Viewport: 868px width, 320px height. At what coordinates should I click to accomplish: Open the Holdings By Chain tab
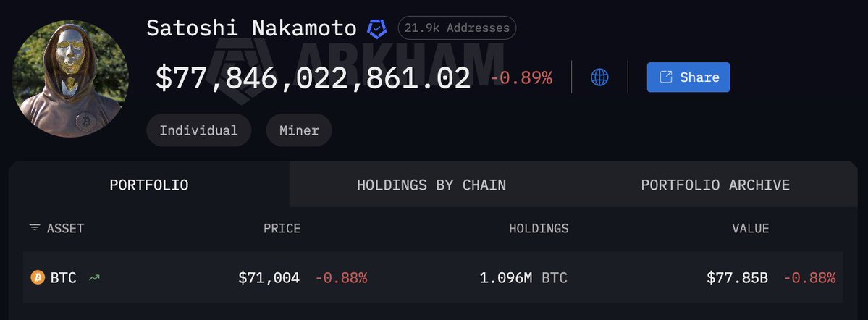pos(431,185)
